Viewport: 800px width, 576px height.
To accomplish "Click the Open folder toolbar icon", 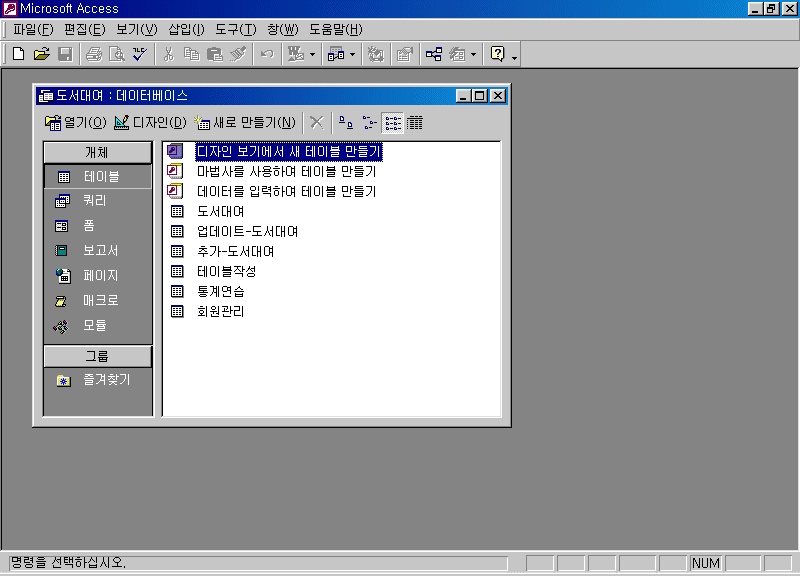I will tap(41, 54).
